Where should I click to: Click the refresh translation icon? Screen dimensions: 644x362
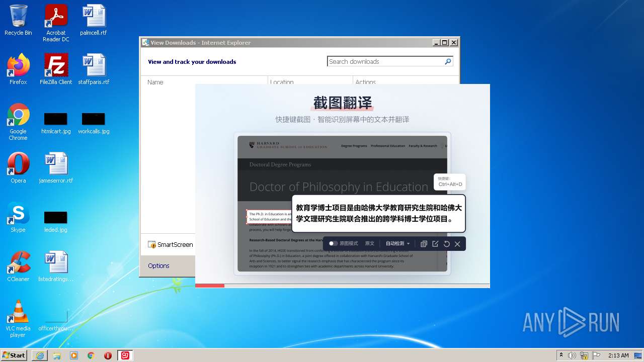(446, 244)
